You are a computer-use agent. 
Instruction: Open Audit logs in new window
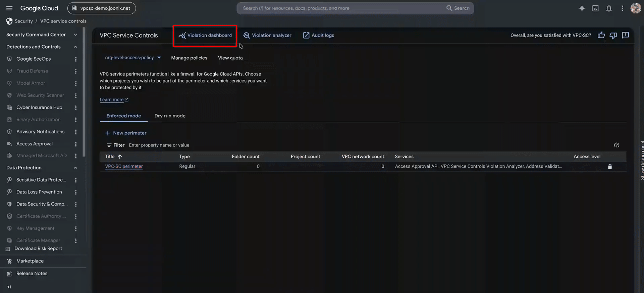[x=319, y=35]
